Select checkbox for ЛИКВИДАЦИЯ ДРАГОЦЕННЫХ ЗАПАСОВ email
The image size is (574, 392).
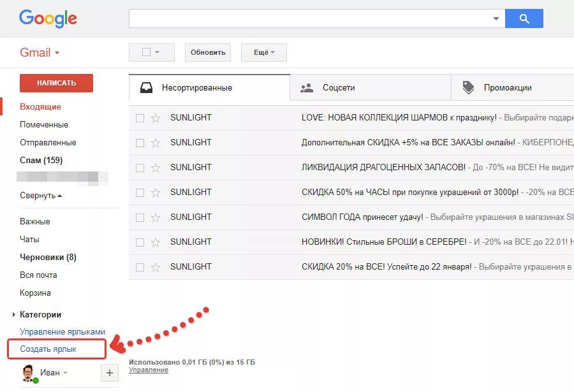[140, 168]
